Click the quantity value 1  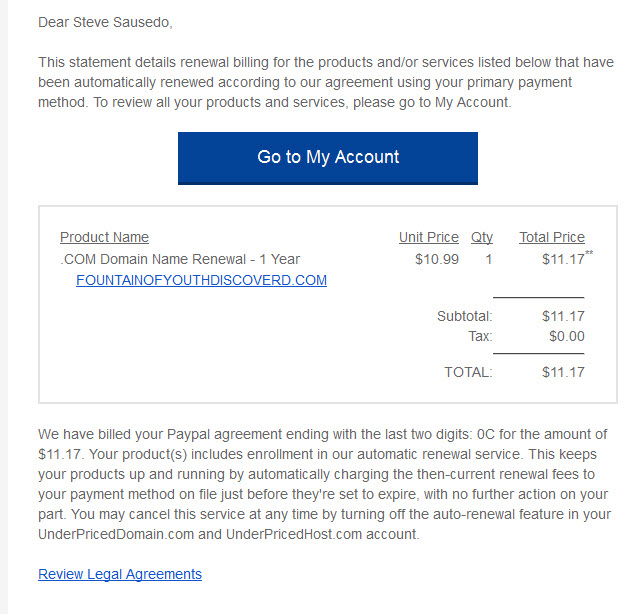pyautogui.click(x=488, y=259)
